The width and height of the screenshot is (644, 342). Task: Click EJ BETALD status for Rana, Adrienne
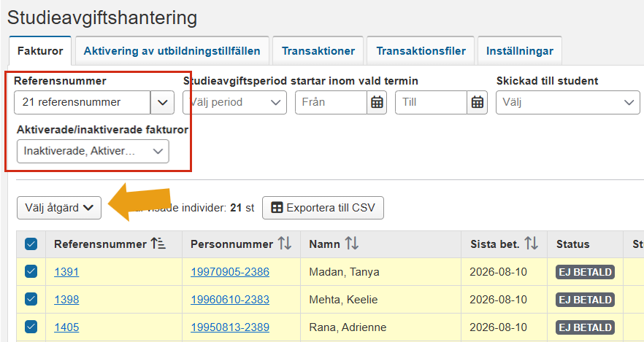tap(586, 327)
